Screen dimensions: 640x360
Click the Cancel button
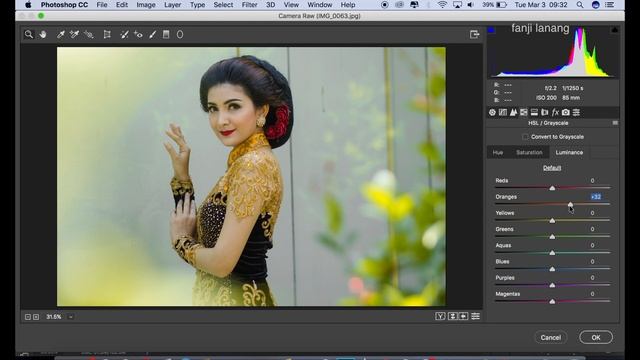click(551, 338)
